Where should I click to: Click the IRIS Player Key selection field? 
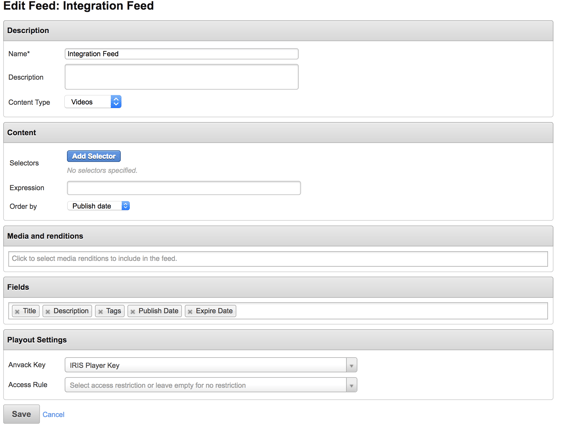point(206,365)
